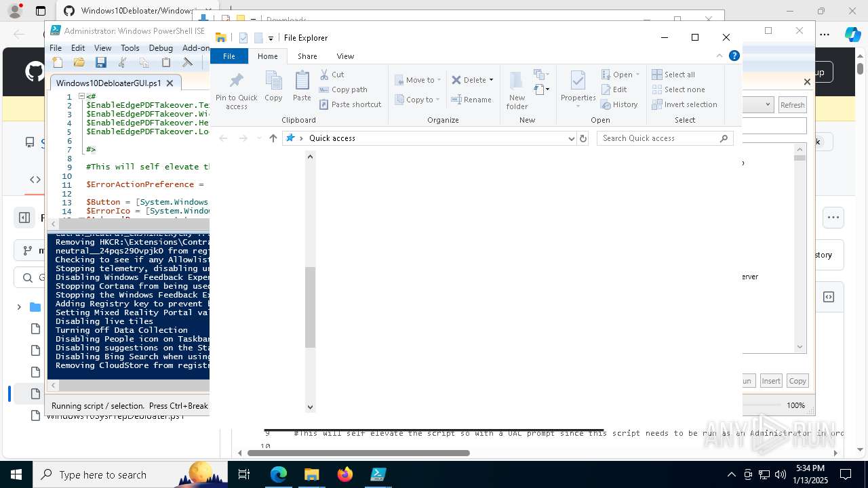Screen dimensions: 868x488
Task: Open the File tab in File Explorer
Action: coord(229,56)
